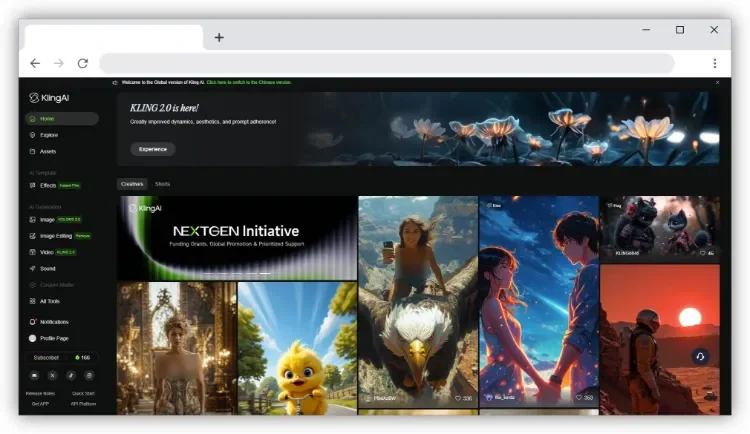Switch to the Shorts tab
The image size is (750, 434).
click(x=162, y=184)
